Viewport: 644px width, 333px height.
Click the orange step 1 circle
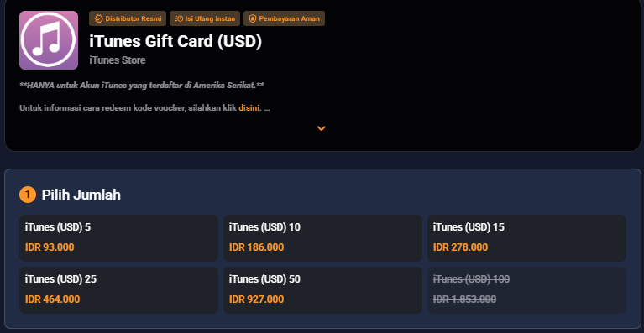(28, 195)
